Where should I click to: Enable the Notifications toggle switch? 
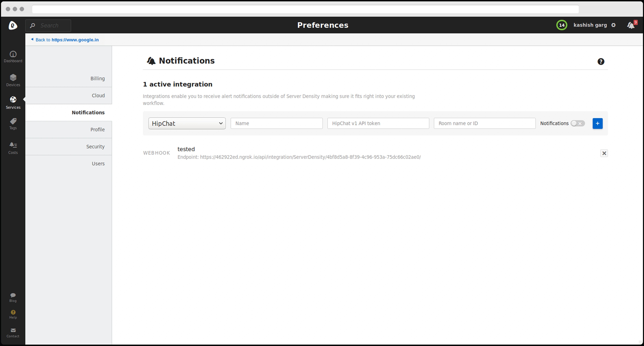pyautogui.click(x=578, y=123)
